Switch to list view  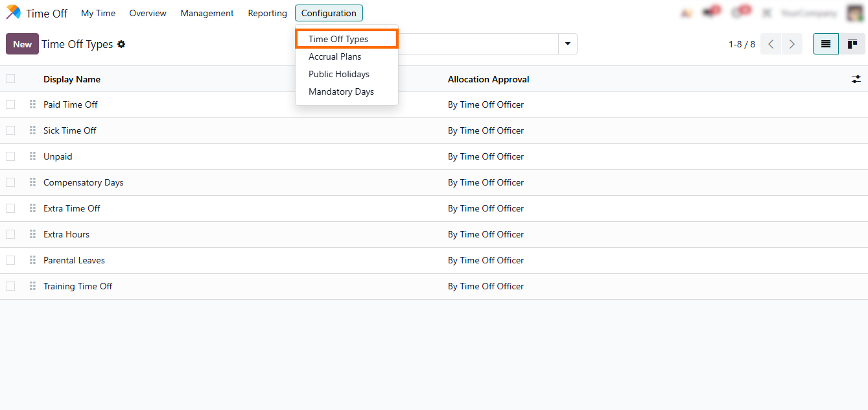pos(826,44)
